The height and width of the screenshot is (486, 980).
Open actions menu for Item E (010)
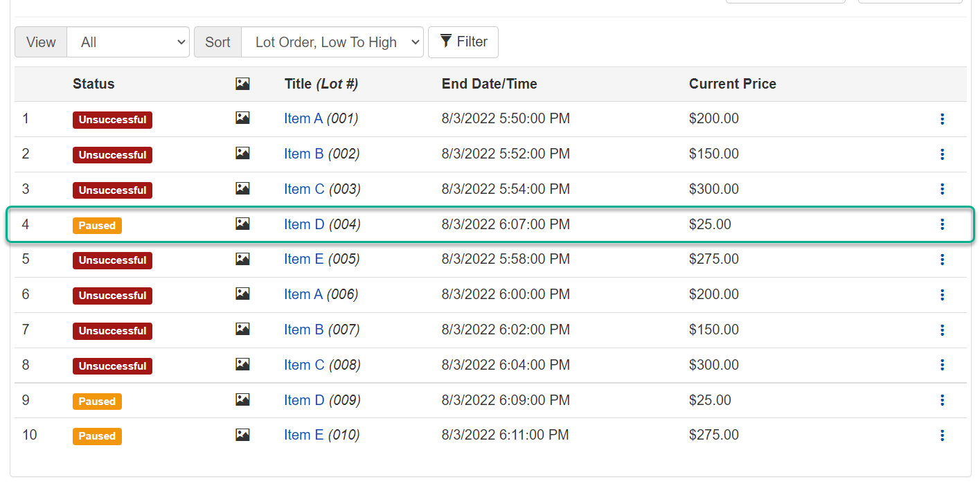[x=942, y=435]
